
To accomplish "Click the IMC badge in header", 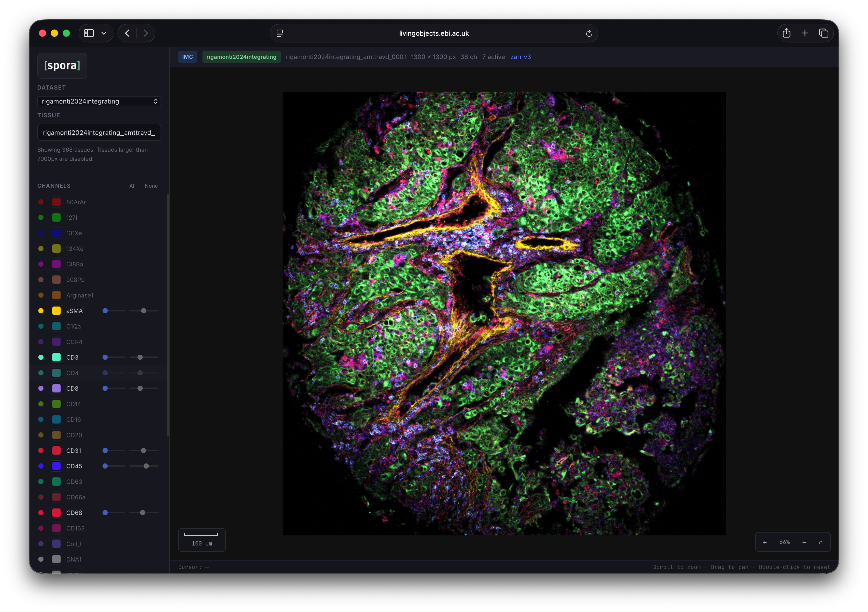I will point(187,57).
